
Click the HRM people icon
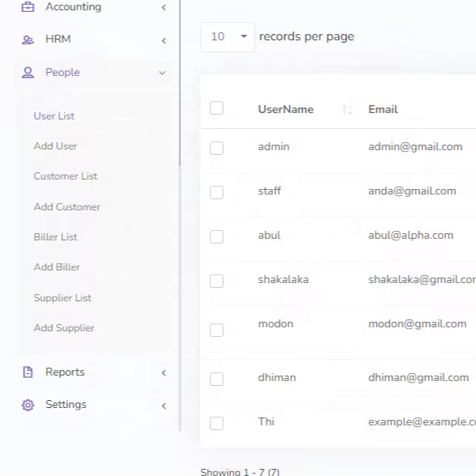click(x=28, y=40)
